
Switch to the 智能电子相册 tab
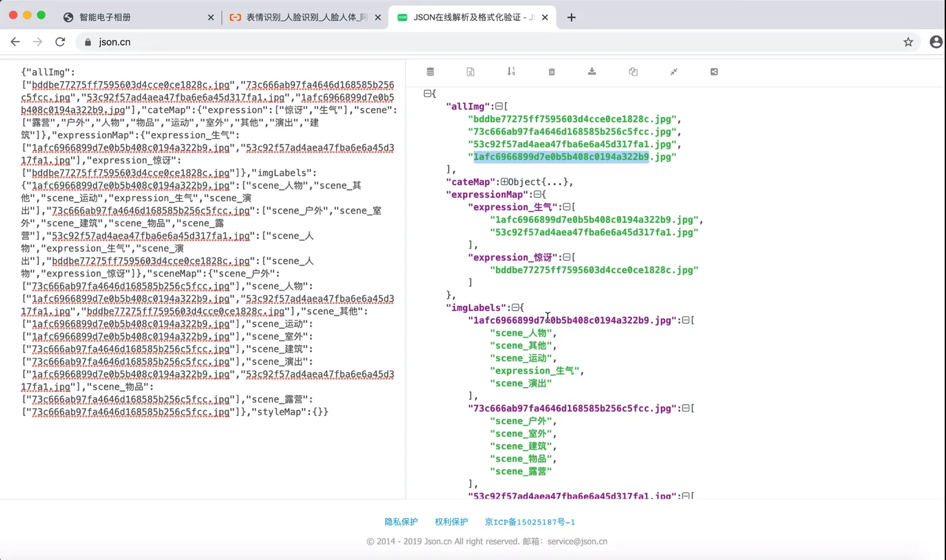137,18
